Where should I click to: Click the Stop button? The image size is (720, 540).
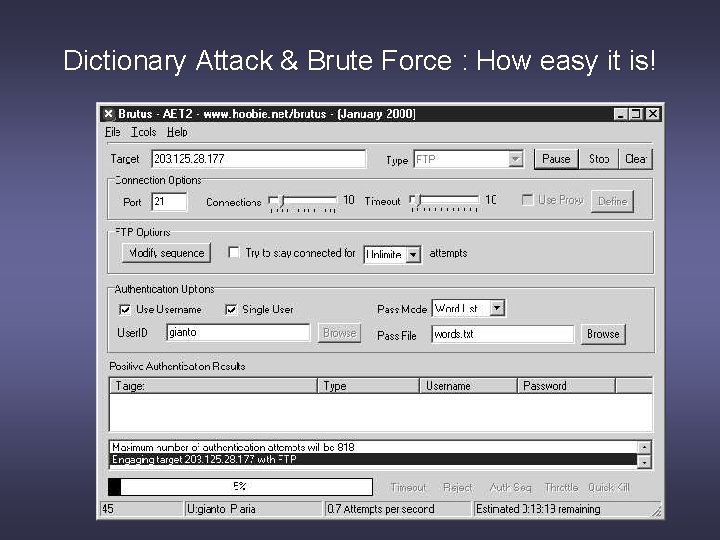click(x=599, y=159)
